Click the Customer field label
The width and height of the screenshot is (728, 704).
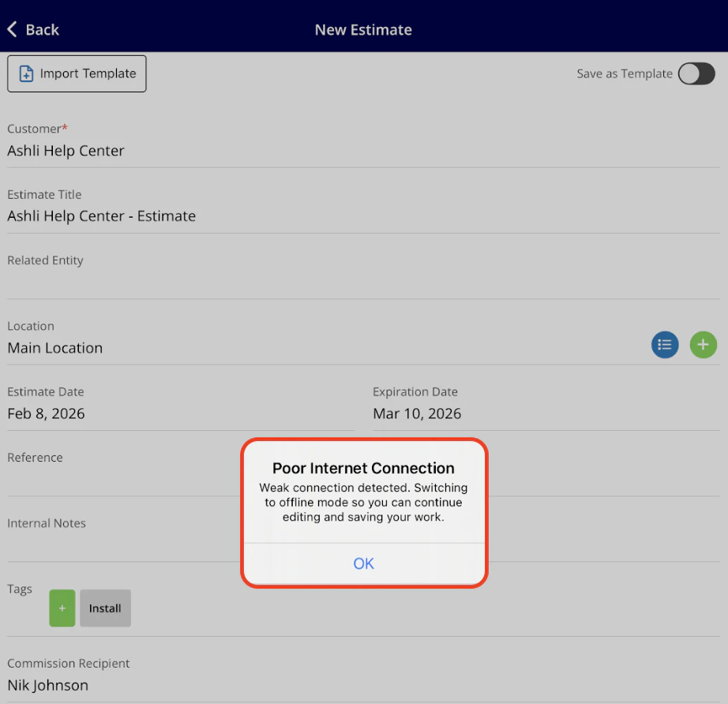38,129
